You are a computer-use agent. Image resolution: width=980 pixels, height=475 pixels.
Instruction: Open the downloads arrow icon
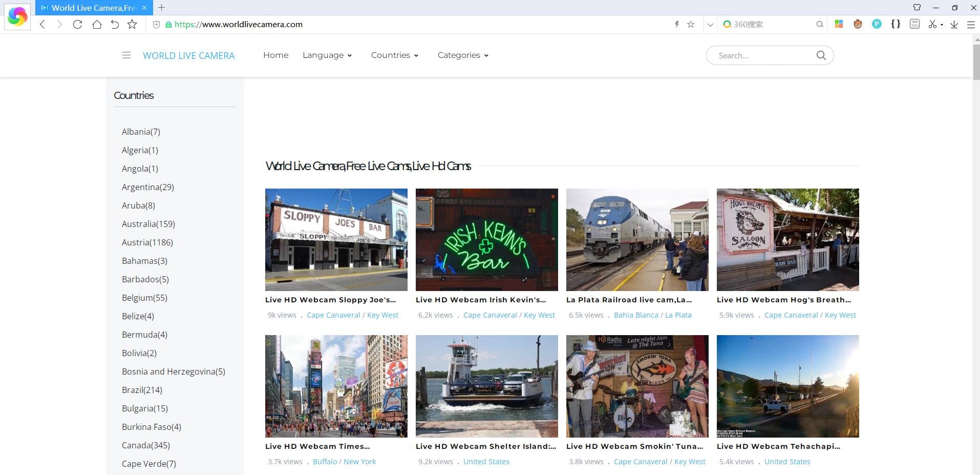pyautogui.click(x=954, y=24)
